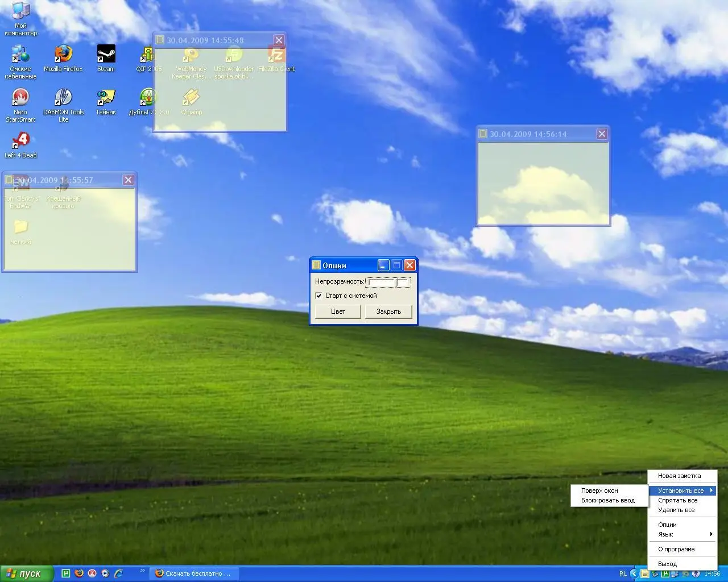The height and width of the screenshot is (582, 728).
Task: Click inside the 14:56:14 note body
Action: click(543, 182)
